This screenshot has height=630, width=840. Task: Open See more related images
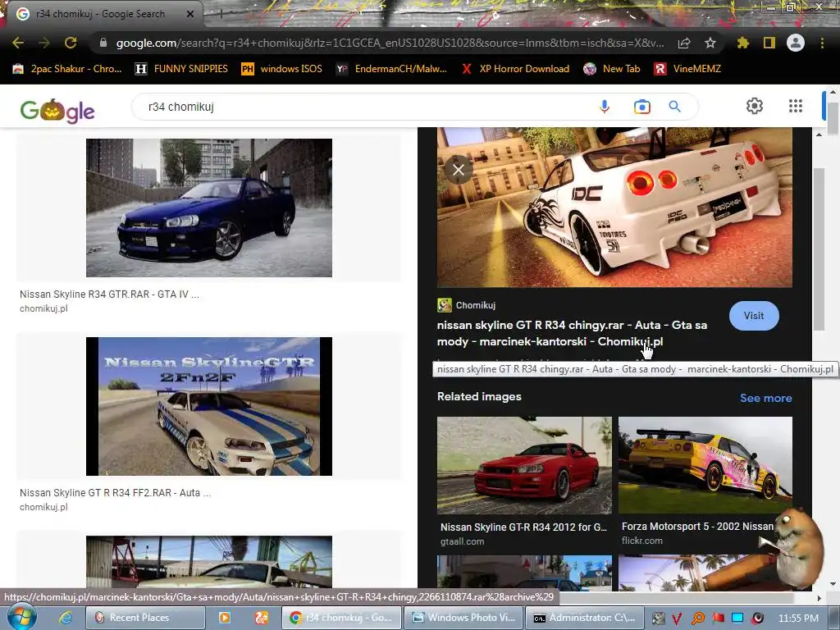pos(765,398)
